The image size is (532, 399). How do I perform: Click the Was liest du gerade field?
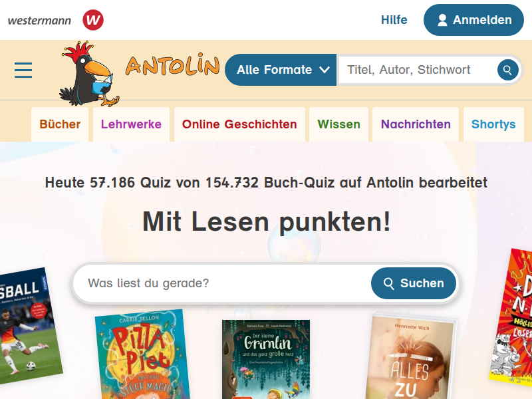222,283
